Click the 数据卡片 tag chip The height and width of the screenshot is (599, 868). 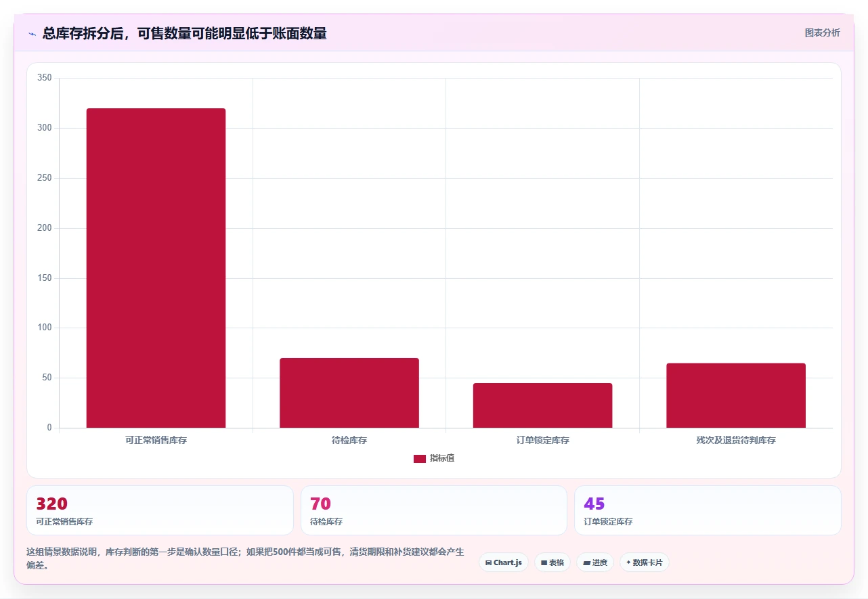click(645, 562)
